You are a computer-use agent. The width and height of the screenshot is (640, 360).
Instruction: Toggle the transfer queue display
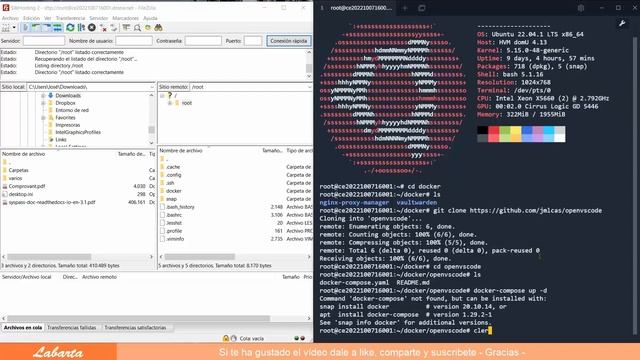point(57,28)
